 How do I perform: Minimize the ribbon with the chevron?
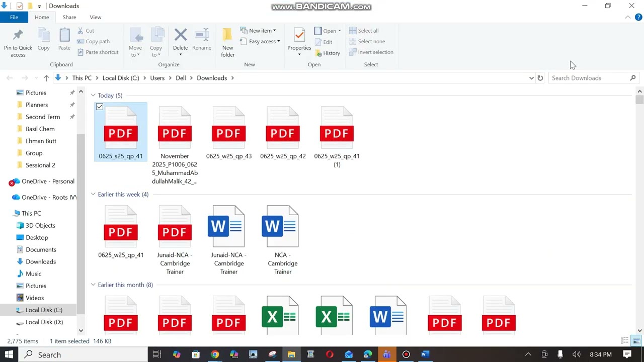(x=627, y=18)
